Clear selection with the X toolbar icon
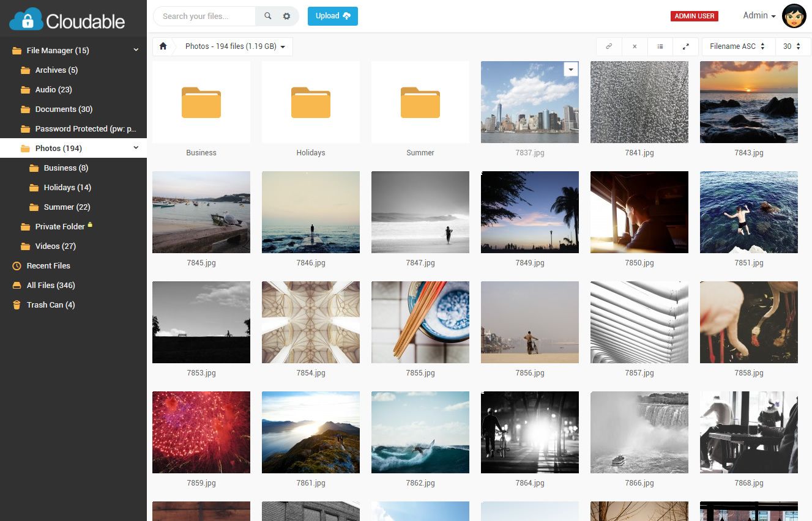This screenshot has height=521, width=812. pos(635,46)
